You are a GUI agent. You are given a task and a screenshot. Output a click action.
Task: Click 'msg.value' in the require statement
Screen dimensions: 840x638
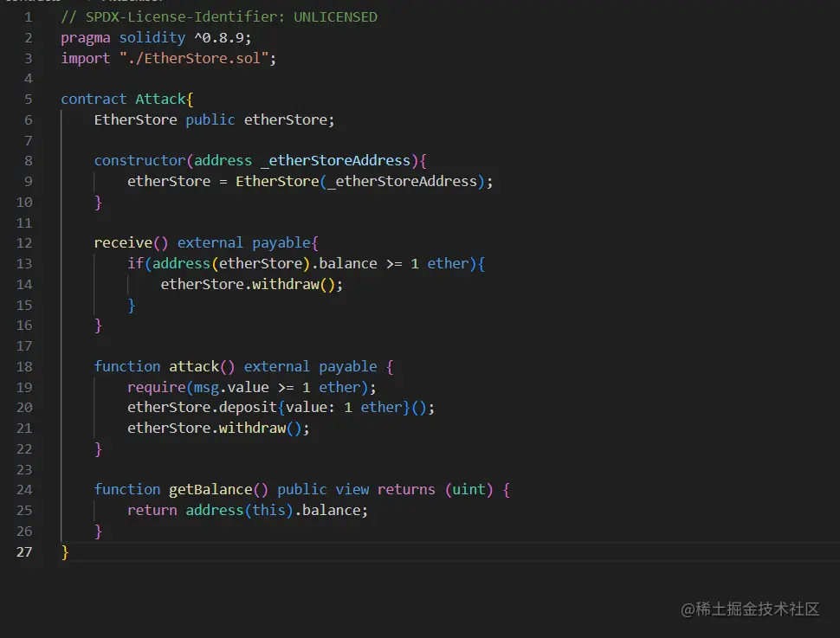(x=231, y=387)
